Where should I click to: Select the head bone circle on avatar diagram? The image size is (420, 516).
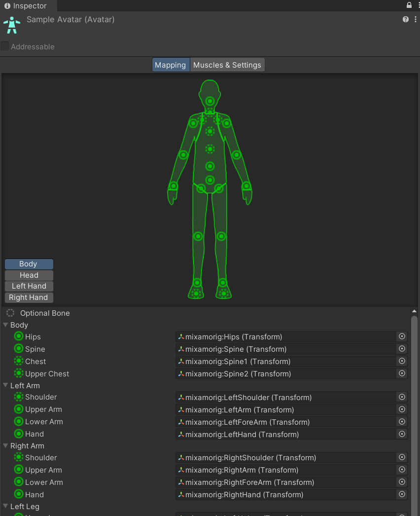coord(210,101)
